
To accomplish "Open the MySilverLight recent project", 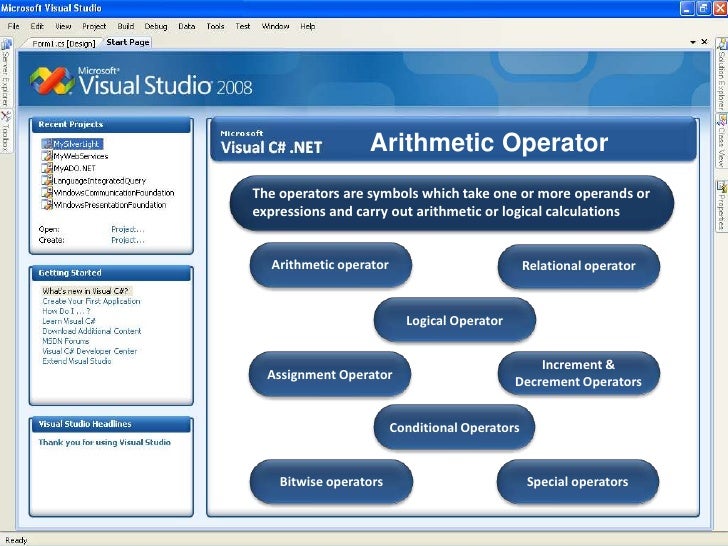I will [x=76, y=144].
